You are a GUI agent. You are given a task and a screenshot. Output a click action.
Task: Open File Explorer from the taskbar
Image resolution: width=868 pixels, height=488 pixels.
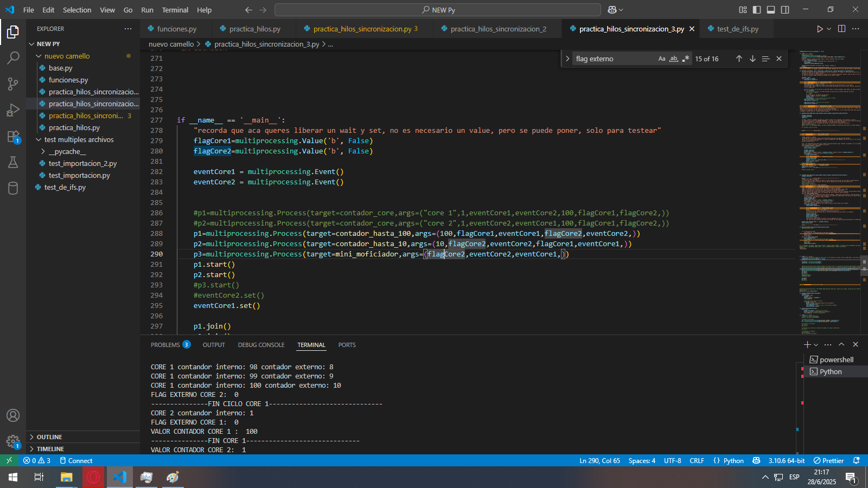click(x=66, y=477)
